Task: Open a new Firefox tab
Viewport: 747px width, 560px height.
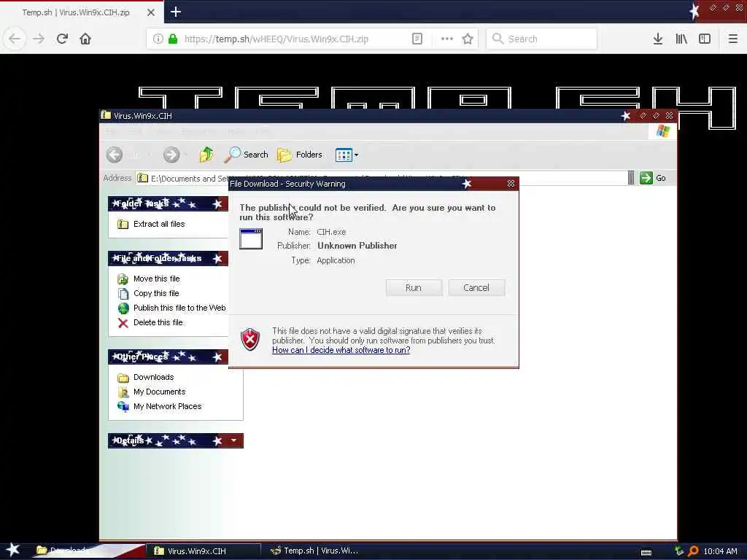Action: [x=175, y=12]
